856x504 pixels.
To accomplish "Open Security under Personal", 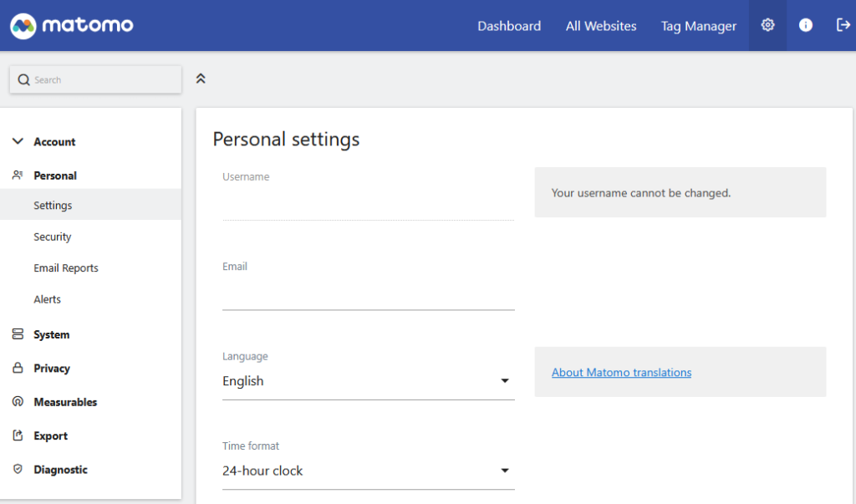I will tap(53, 237).
